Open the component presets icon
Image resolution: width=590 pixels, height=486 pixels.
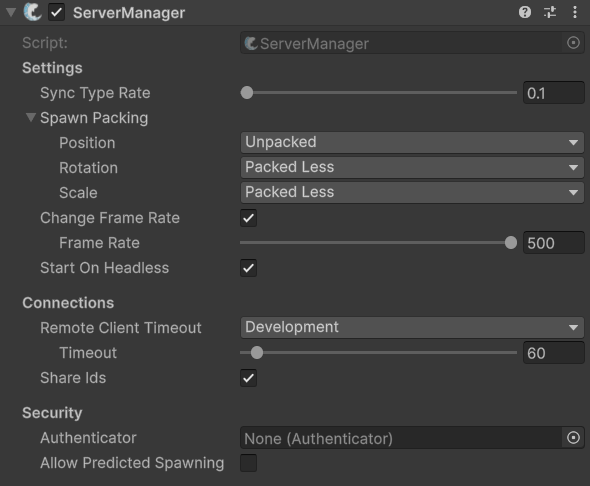tap(550, 12)
